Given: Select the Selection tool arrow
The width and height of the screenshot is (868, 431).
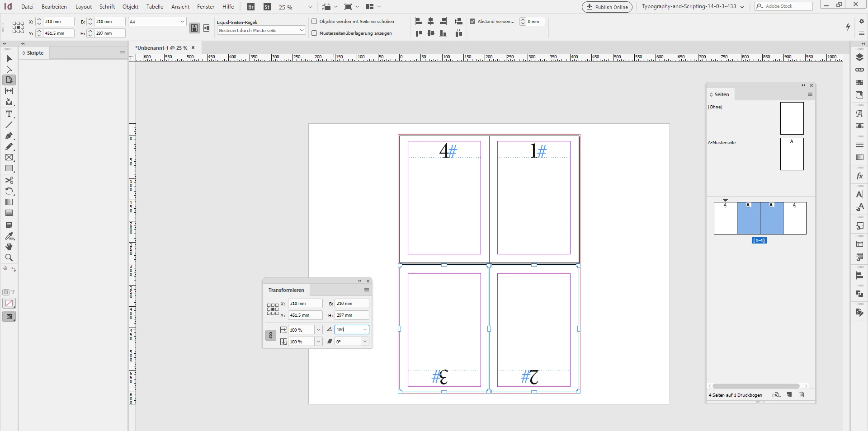Looking at the screenshot, I should [9, 59].
